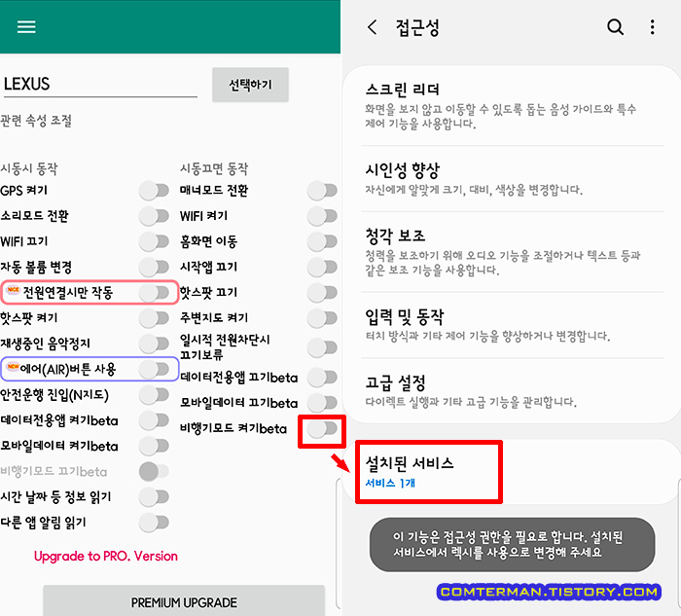Viewport: 681px width, 616px height.
Task: Toggle WIFI 켜기 switch
Action: point(322,216)
